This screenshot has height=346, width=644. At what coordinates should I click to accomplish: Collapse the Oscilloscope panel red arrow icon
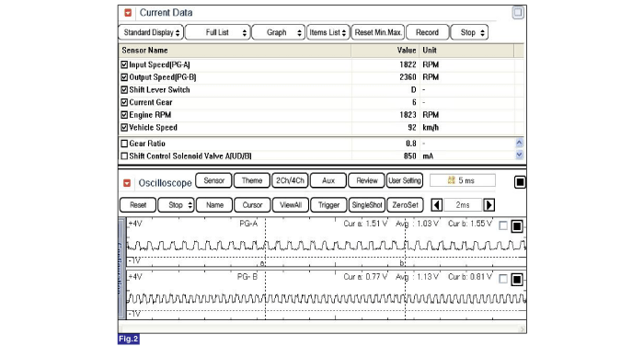coord(127,183)
